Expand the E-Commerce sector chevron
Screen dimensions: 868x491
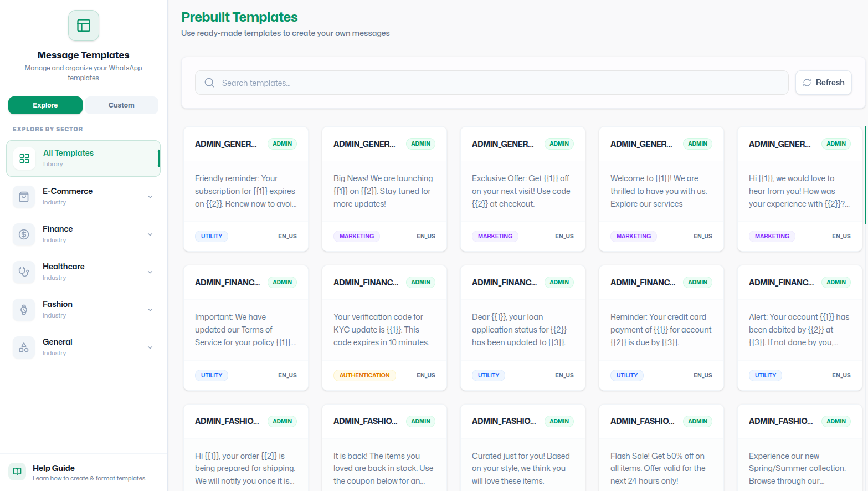tap(150, 197)
